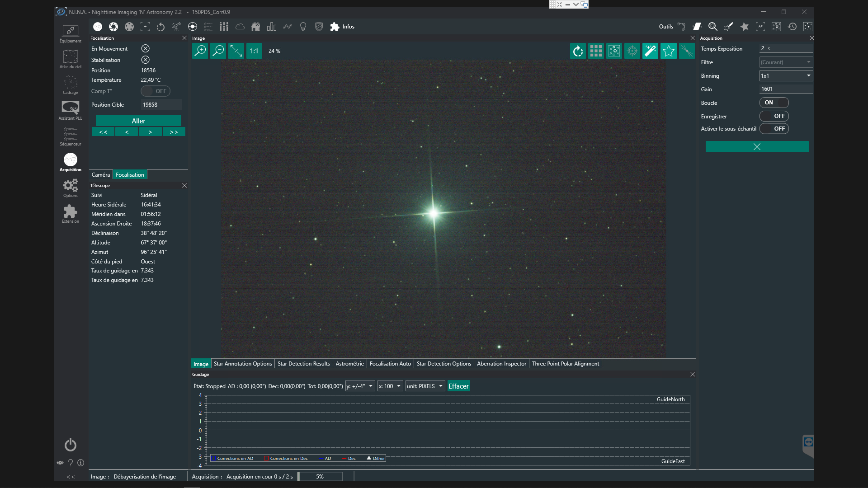Open the Filtre dropdown
This screenshot has width=868, height=488.
coord(786,62)
